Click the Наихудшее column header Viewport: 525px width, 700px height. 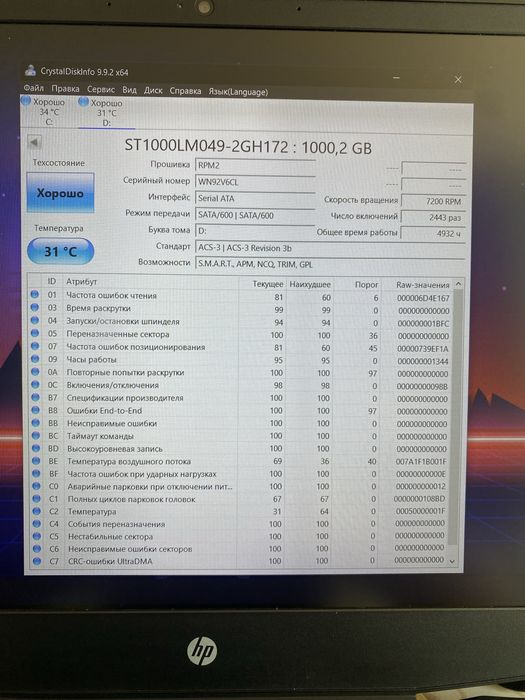tap(310, 284)
